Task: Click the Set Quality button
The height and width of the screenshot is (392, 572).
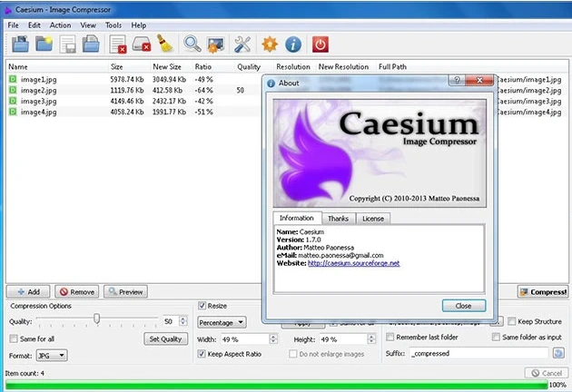Action: coord(165,338)
